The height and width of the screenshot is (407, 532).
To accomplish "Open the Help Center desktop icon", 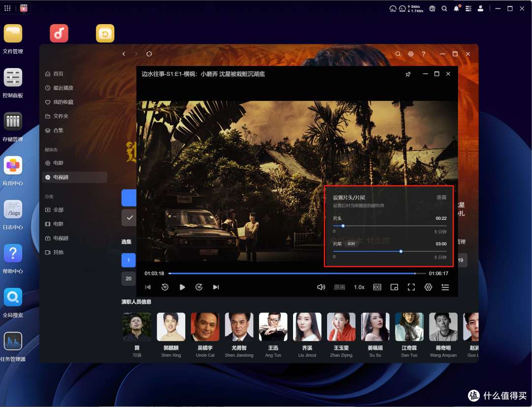I will [x=13, y=253].
